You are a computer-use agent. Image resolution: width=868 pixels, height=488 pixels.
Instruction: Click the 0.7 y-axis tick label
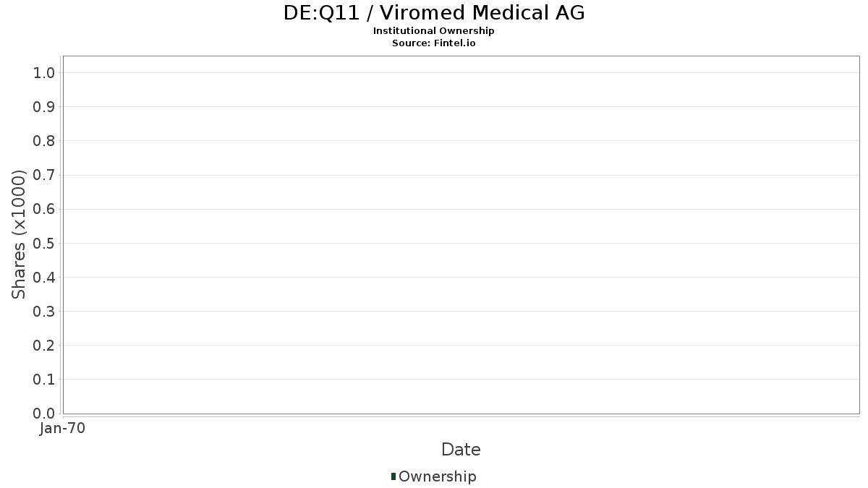(44, 175)
